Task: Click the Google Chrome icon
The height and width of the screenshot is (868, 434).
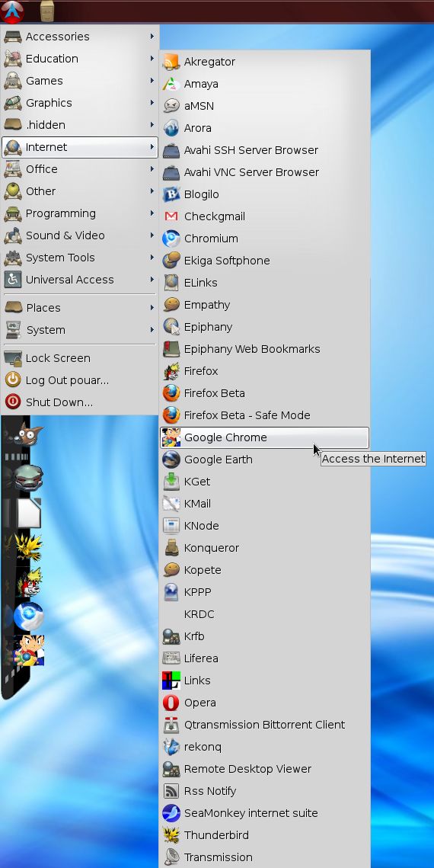Action: tap(171, 438)
